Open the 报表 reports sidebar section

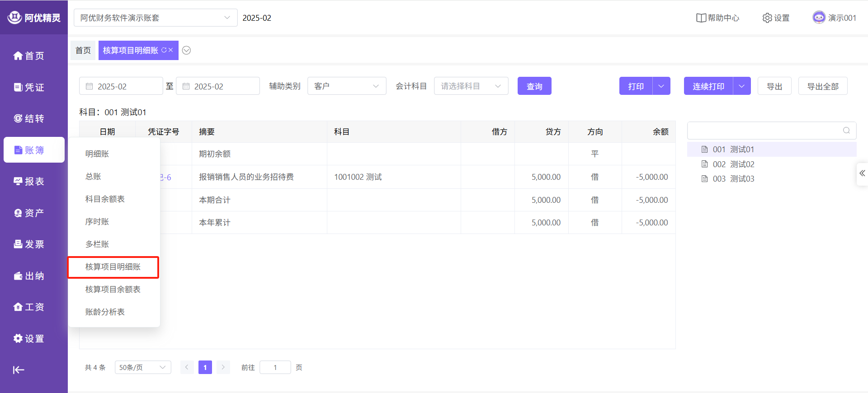point(29,181)
